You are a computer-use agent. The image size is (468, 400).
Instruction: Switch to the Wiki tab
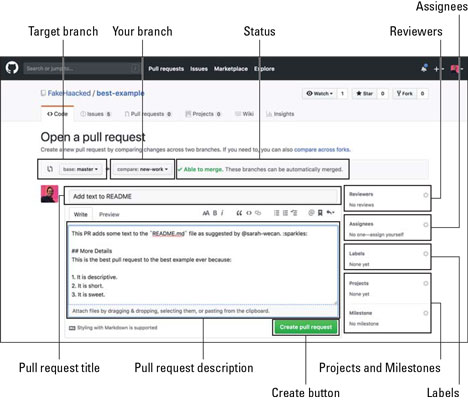[x=244, y=114]
